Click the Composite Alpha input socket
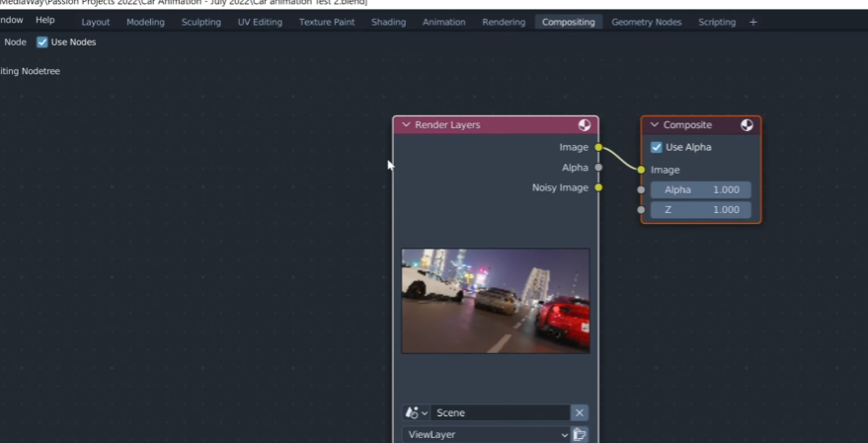868x443 pixels. 641,189
